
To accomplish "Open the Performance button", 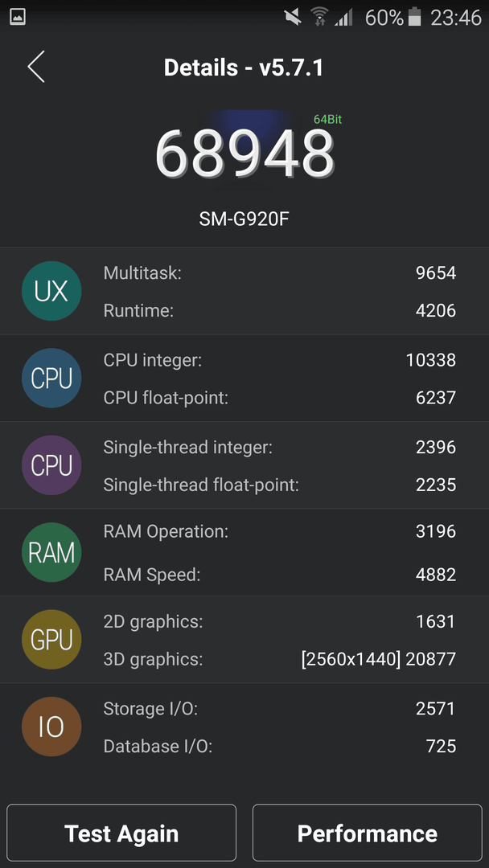I will [368, 833].
